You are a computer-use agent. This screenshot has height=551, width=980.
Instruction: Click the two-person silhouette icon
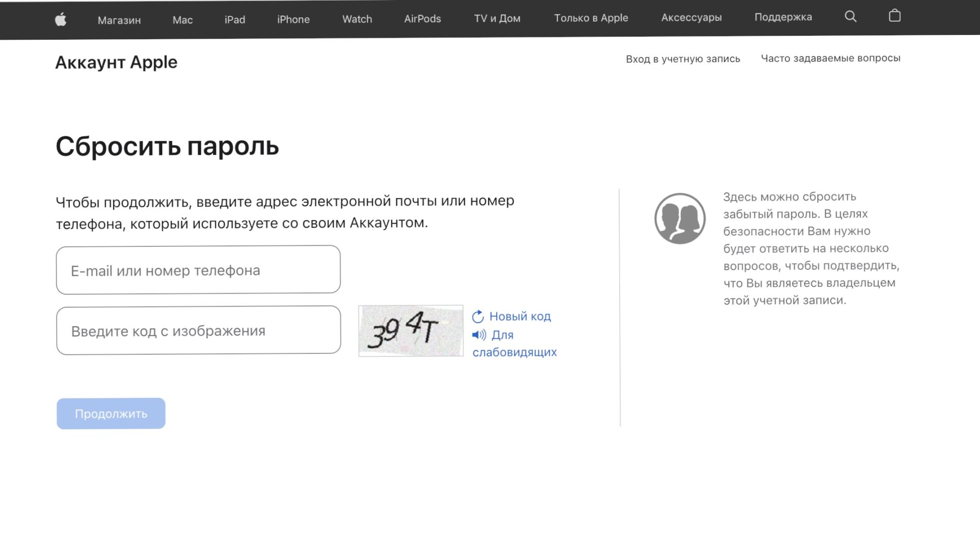coord(679,219)
